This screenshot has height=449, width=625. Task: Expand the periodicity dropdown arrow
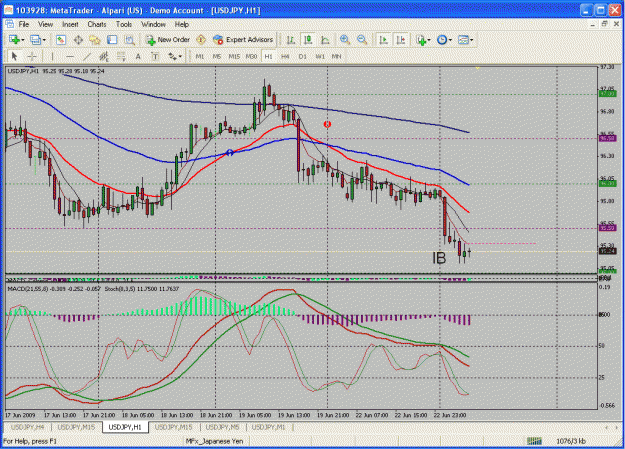450,40
